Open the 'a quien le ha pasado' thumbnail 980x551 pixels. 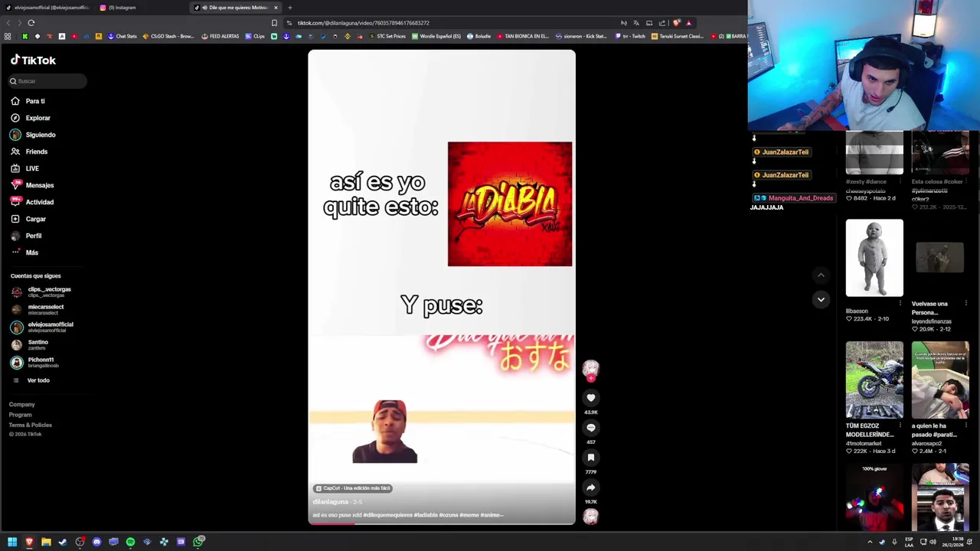940,380
